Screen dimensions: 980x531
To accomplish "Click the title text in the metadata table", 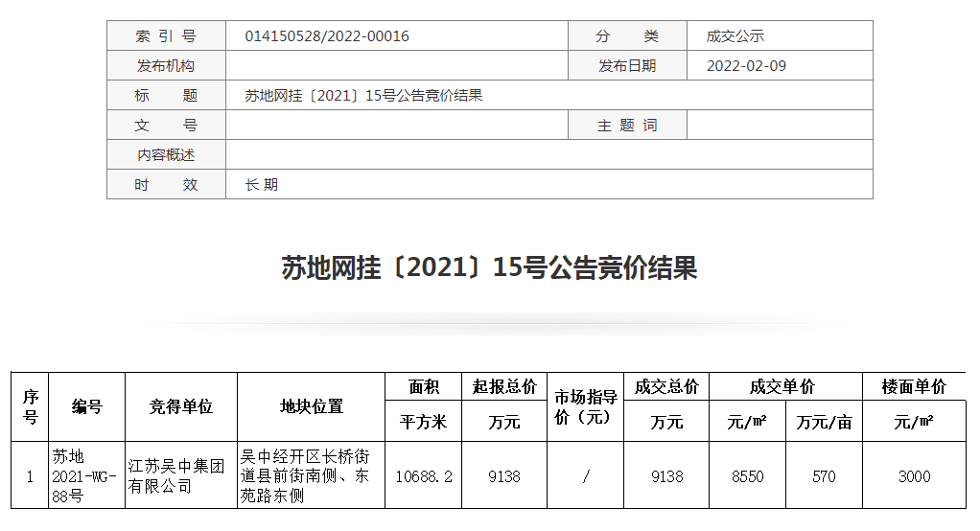I will pos(363,96).
